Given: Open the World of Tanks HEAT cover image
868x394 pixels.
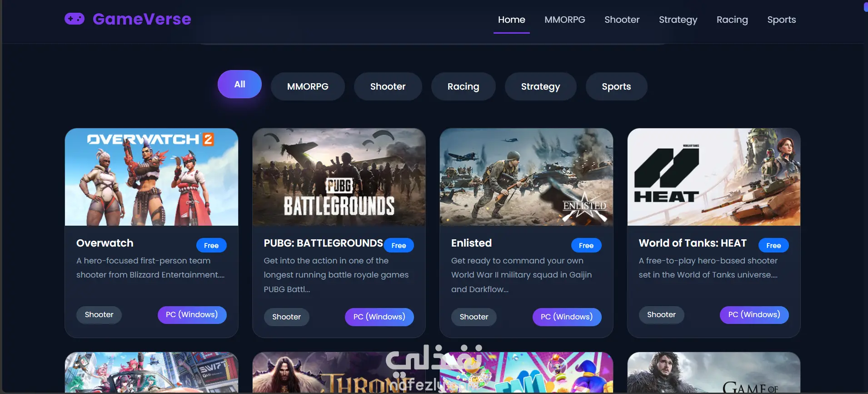Looking at the screenshot, I should coord(714,177).
